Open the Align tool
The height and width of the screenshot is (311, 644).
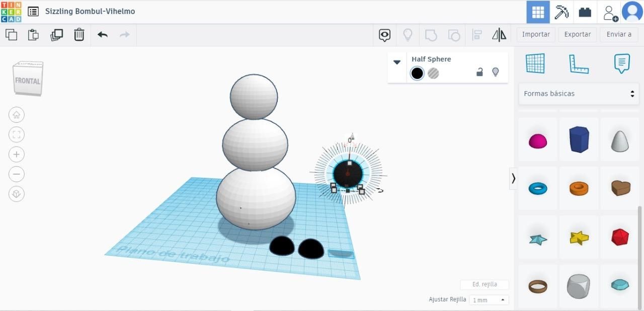[476, 35]
